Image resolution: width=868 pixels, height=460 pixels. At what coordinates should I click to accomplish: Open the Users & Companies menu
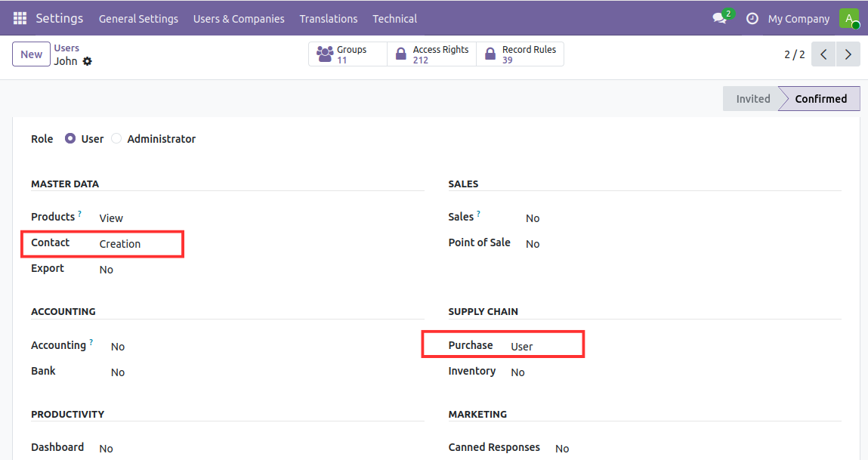pyautogui.click(x=239, y=19)
